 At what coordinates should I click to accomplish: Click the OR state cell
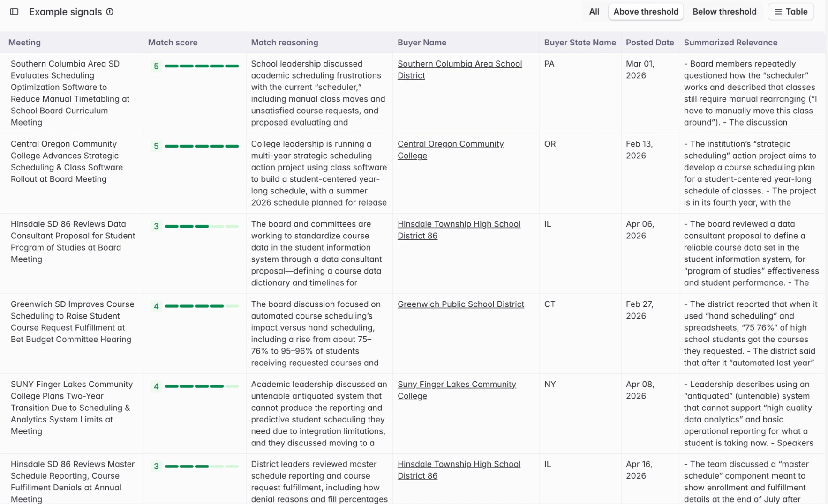tap(550, 144)
